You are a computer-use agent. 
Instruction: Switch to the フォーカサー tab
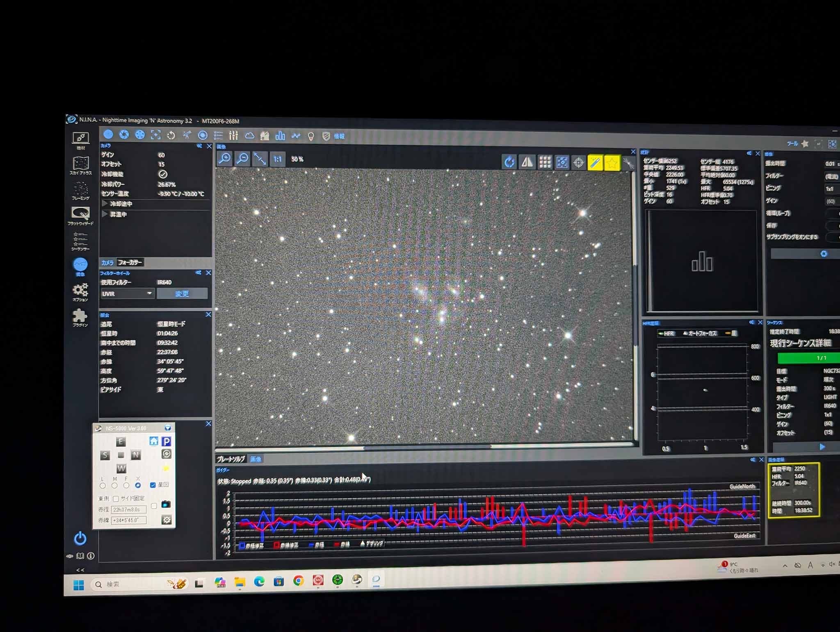[130, 262]
